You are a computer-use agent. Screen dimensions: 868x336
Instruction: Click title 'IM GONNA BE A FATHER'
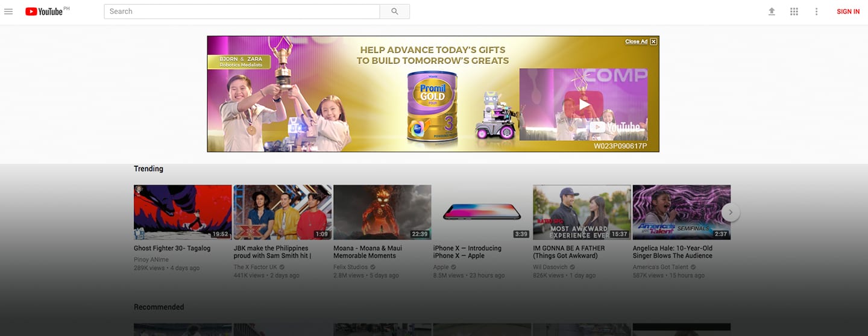569,252
